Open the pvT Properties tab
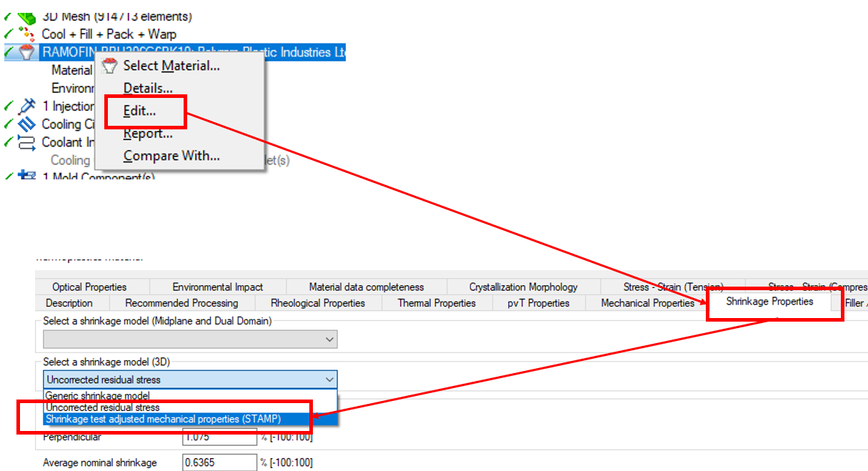This screenshot has height=471, width=868. (x=539, y=303)
